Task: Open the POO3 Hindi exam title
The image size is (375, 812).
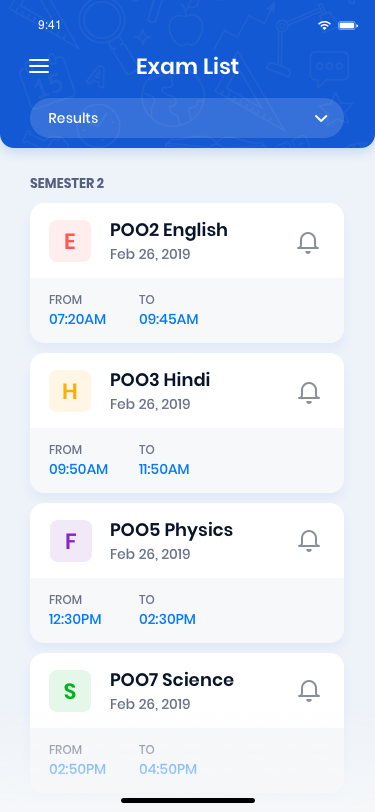Action: pos(160,380)
